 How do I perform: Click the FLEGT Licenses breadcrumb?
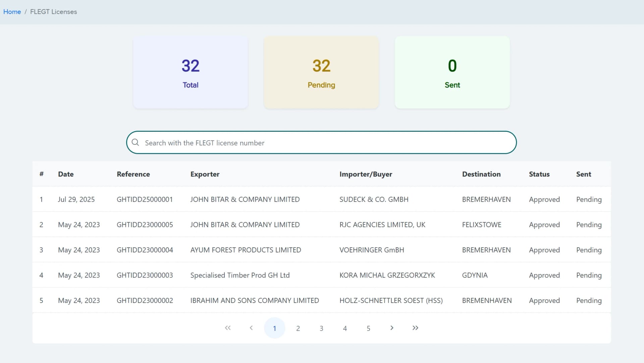[x=53, y=12]
